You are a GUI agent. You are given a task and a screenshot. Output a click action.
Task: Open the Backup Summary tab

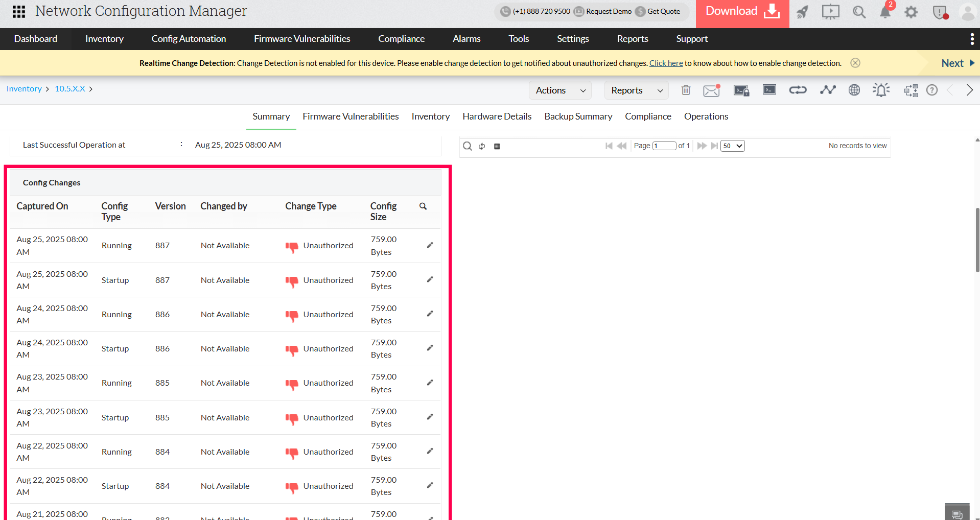point(578,116)
